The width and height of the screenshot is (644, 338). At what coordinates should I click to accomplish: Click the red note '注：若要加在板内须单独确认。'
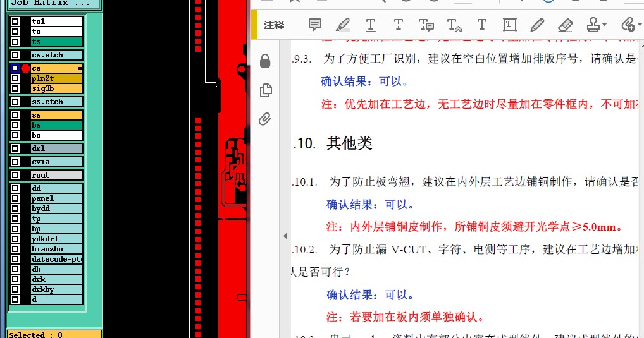406,317
